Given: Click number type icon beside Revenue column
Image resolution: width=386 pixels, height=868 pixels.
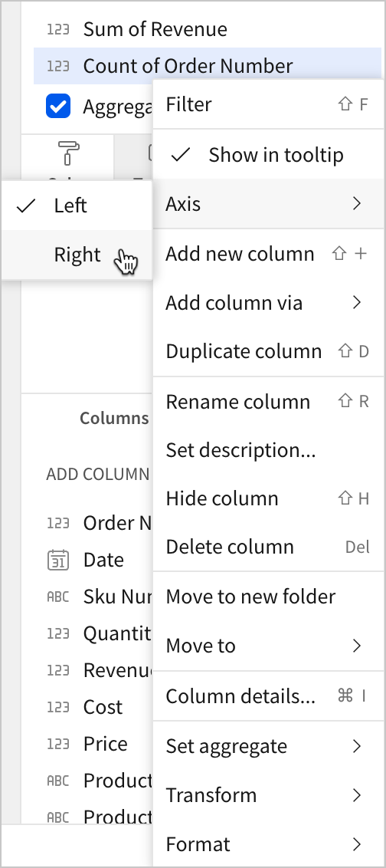Looking at the screenshot, I should 58,670.
